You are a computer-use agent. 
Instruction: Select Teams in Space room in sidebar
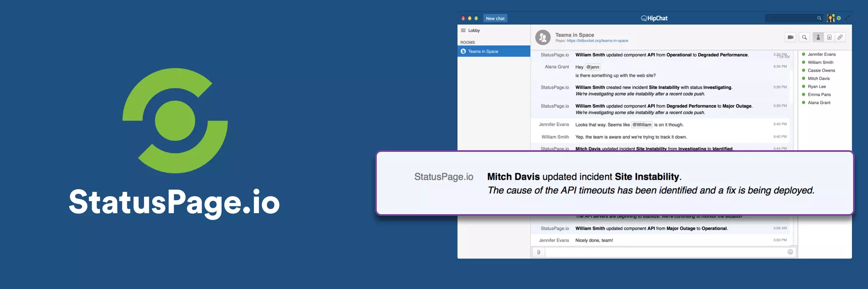(494, 51)
